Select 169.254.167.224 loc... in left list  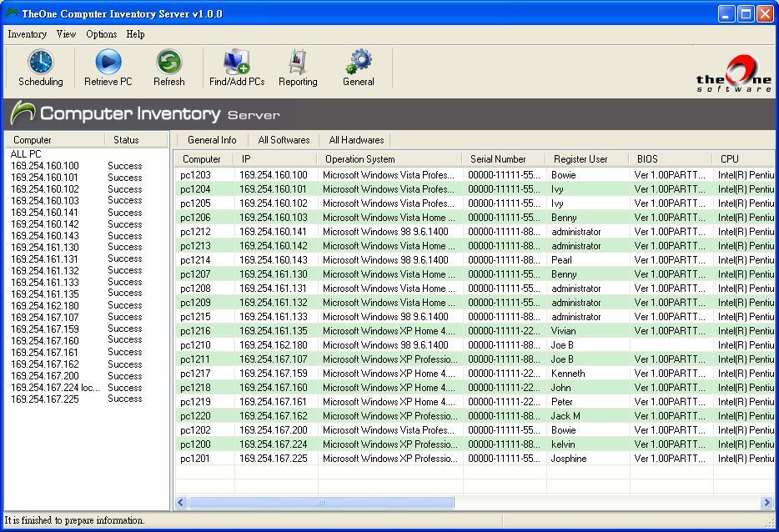(55, 388)
